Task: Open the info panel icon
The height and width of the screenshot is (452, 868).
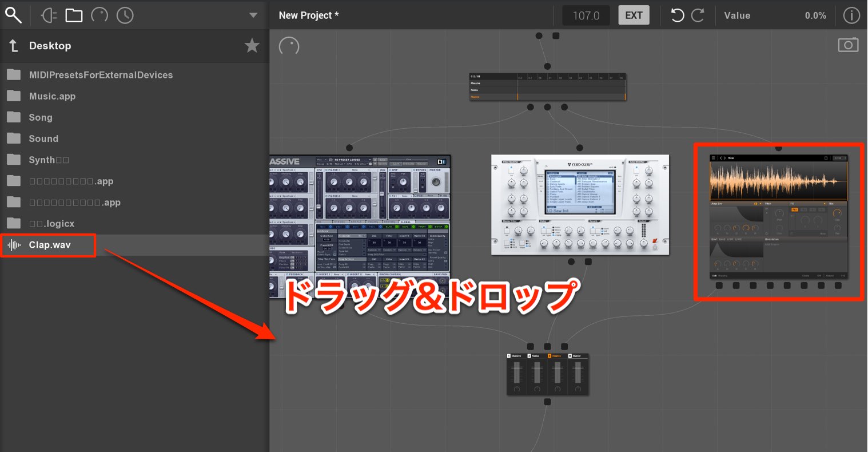Action: (x=851, y=15)
